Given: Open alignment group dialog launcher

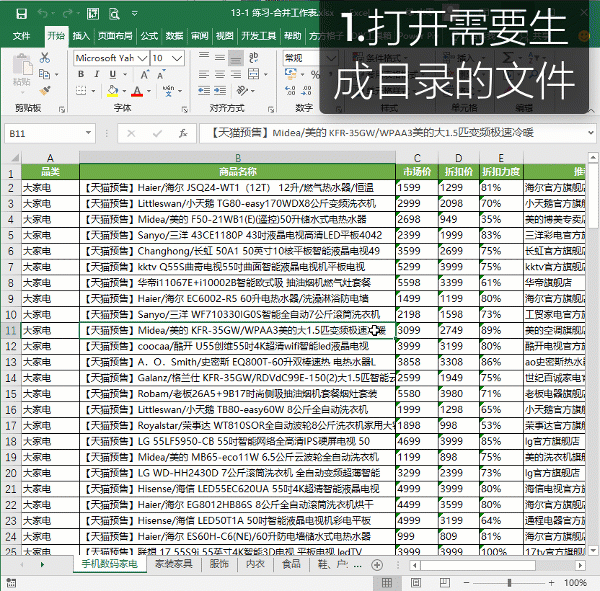Looking at the screenshot, I should (271, 109).
